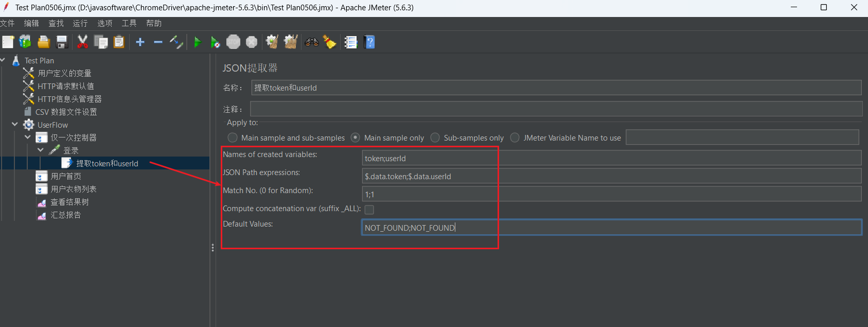868x327 pixels.
Task: Select HTTP信息头管理器 tree node
Action: coord(69,99)
